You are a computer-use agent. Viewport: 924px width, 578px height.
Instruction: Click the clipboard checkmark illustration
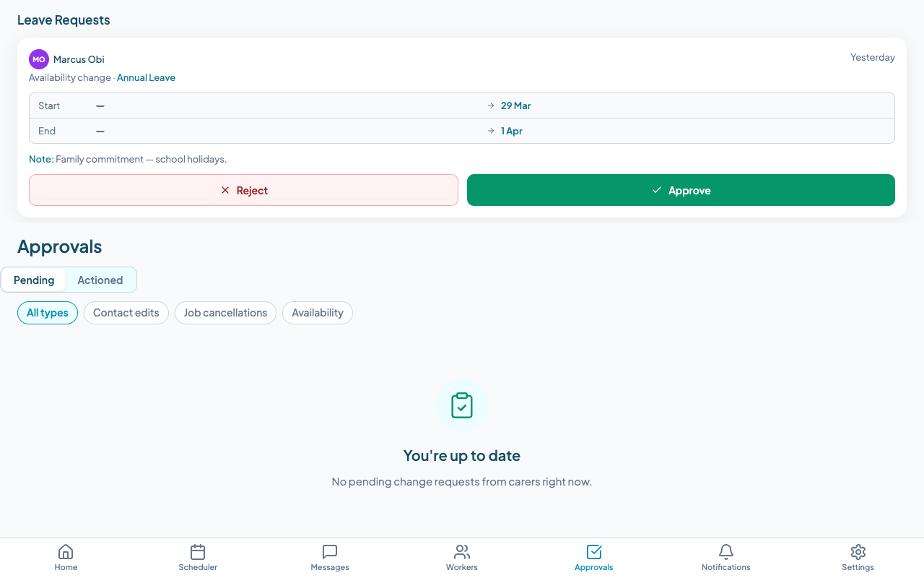462,405
